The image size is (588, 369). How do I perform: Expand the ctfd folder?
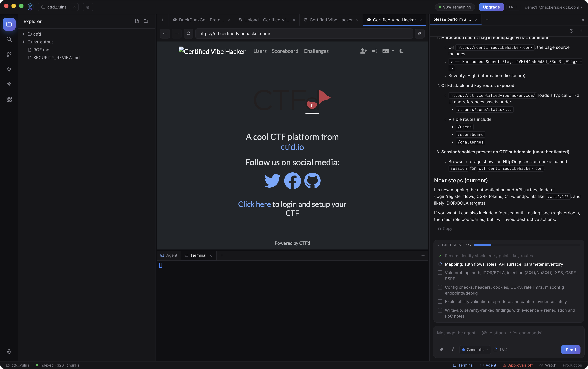[x=24, y=34]
